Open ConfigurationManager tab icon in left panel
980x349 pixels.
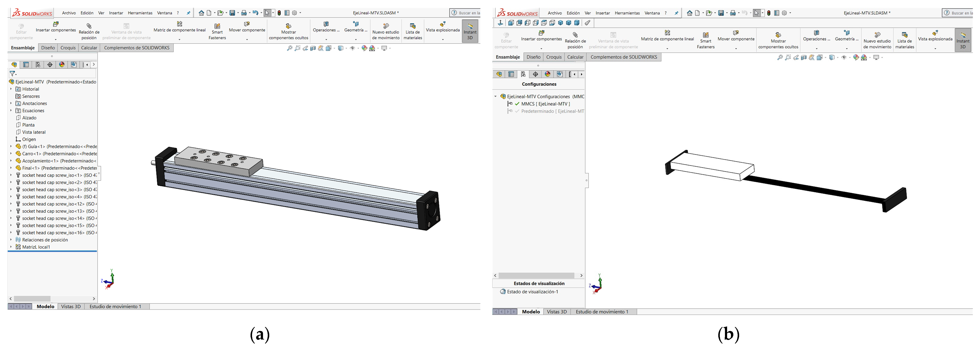pos(38,65)
